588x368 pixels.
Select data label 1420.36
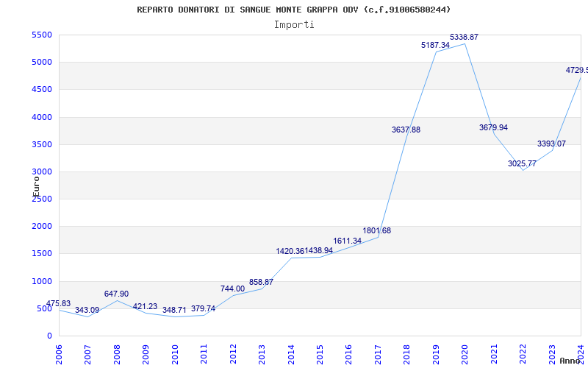(290, 251)
